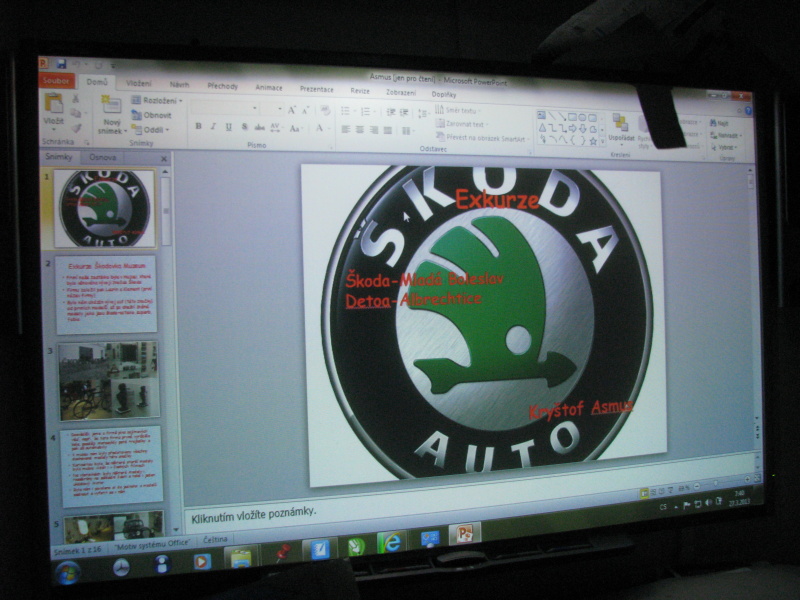Viewport: 800px width, 600px height.
Task: Click the Zarovnat text button
Action: (x=461, y=124)
